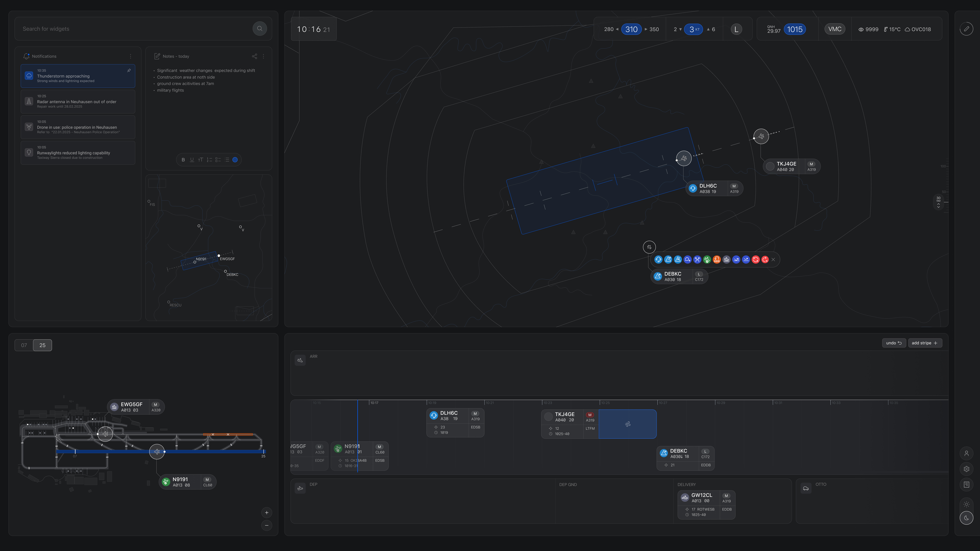Click the ARR lane landing icon
Image resolution: width=980 pixels, height=551 pixels.
300,360
